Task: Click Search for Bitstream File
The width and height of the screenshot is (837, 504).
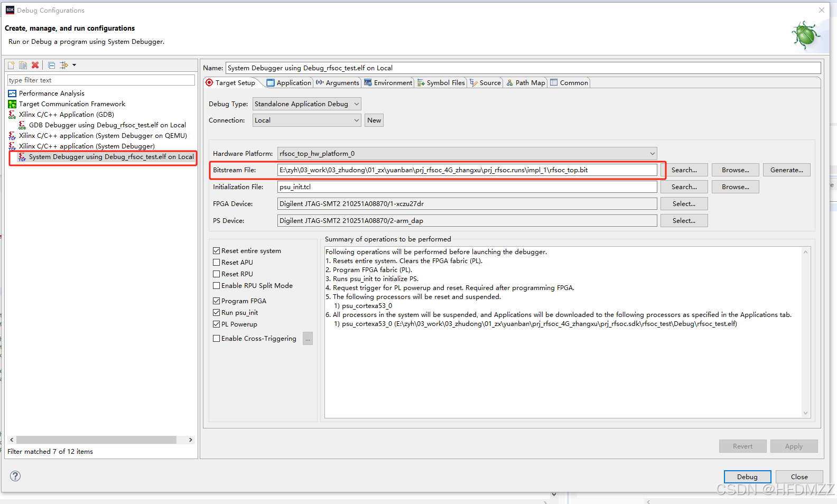Action: click(684, 170)
